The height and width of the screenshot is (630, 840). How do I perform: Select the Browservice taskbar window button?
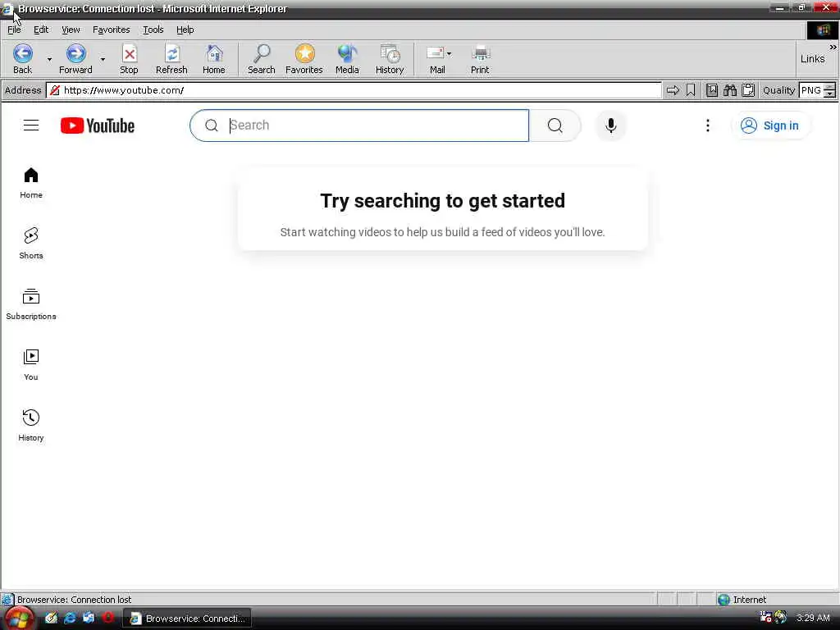coord(188,619)
